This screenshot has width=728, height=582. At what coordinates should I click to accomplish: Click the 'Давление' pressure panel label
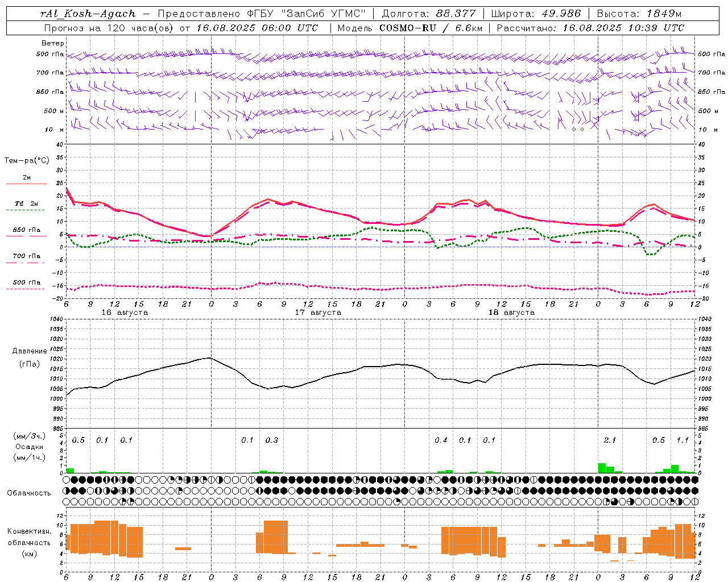click(x=30, y=351)
